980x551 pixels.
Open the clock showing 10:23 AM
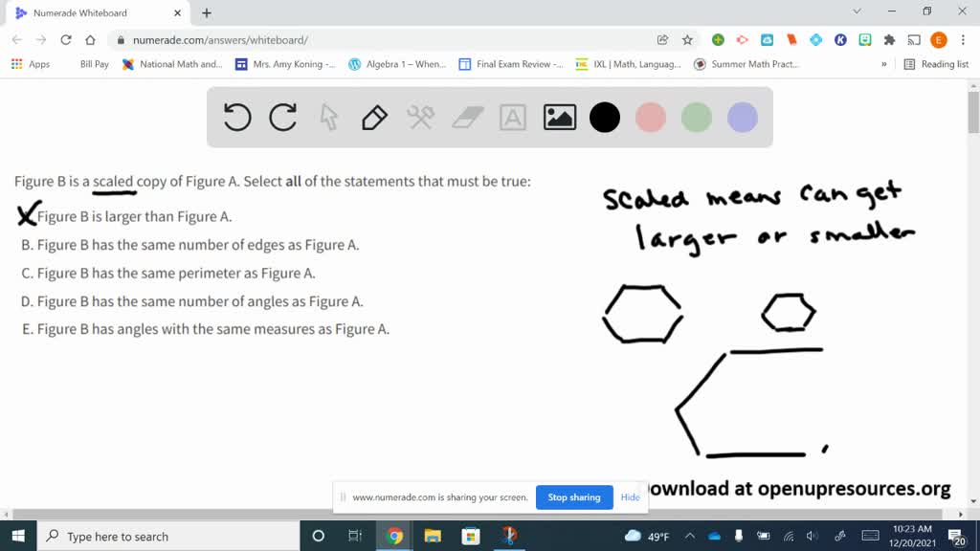pos(912,536)
